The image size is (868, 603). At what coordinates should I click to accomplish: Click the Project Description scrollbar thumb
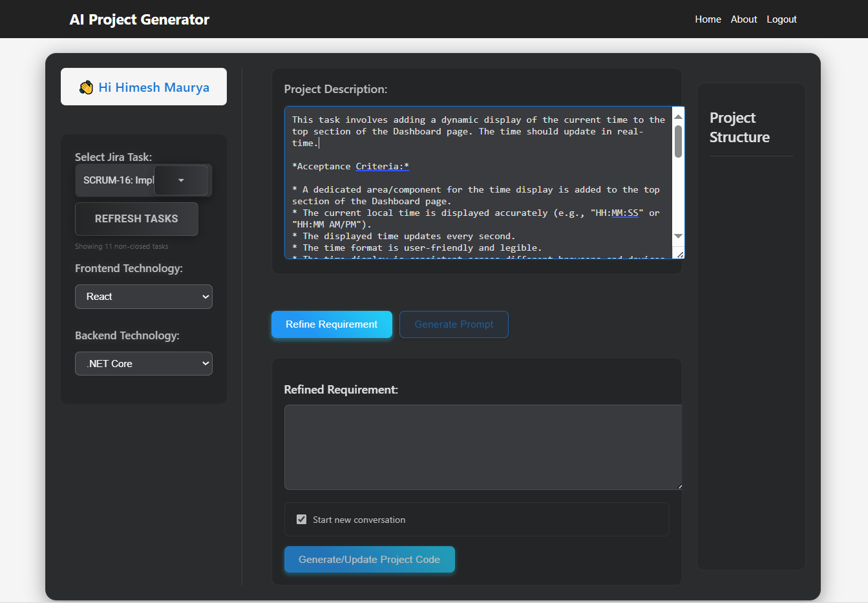pos(678,141)
